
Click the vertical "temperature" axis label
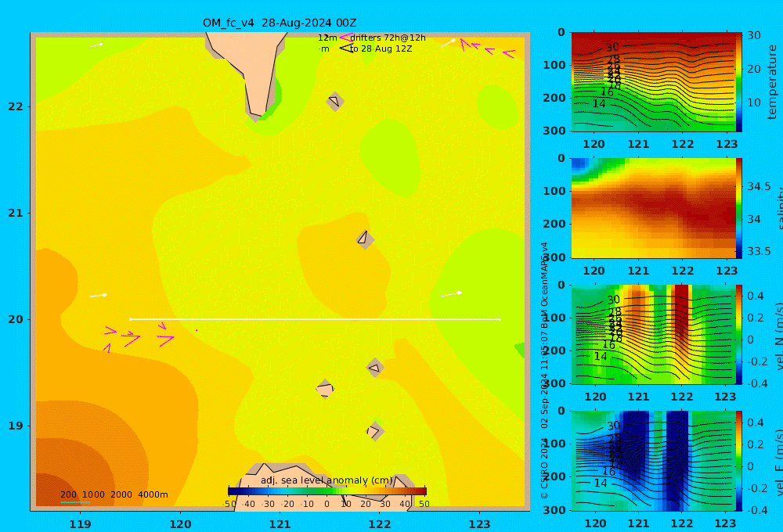(773, 82)
